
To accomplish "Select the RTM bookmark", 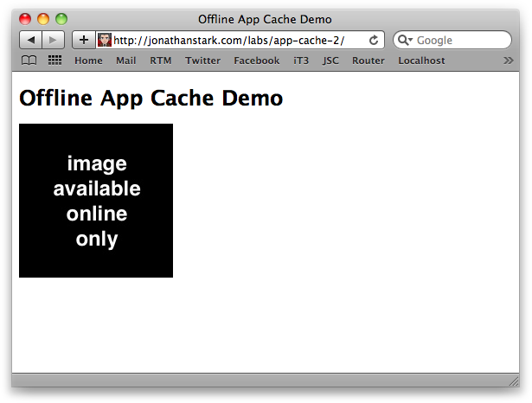I will coord(161,61).
